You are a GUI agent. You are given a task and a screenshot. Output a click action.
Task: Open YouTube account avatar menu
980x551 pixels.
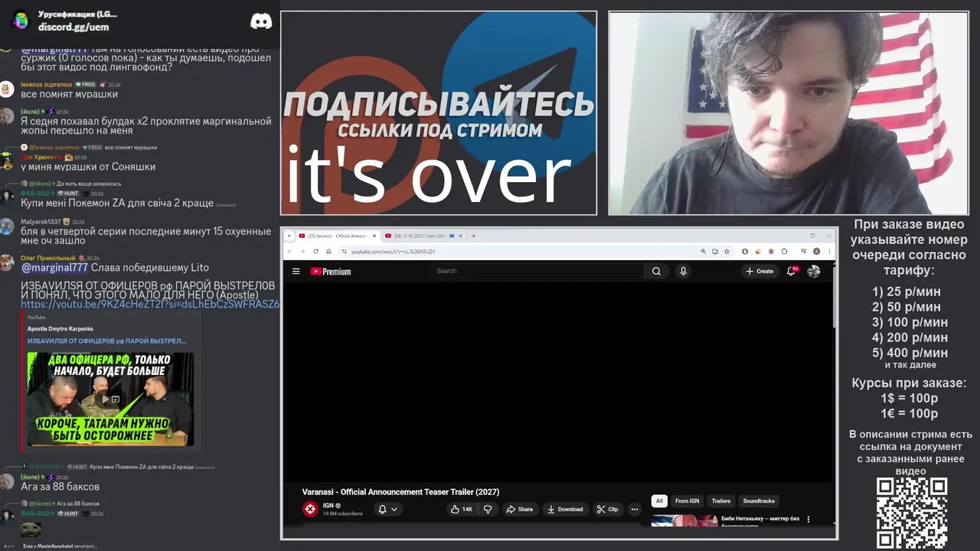(814, 271)
